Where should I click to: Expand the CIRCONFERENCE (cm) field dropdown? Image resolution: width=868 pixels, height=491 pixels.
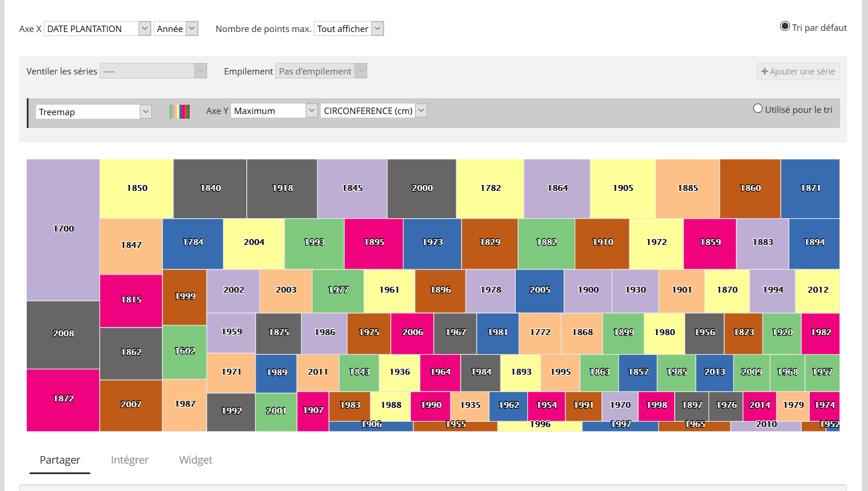pos(373,111)
